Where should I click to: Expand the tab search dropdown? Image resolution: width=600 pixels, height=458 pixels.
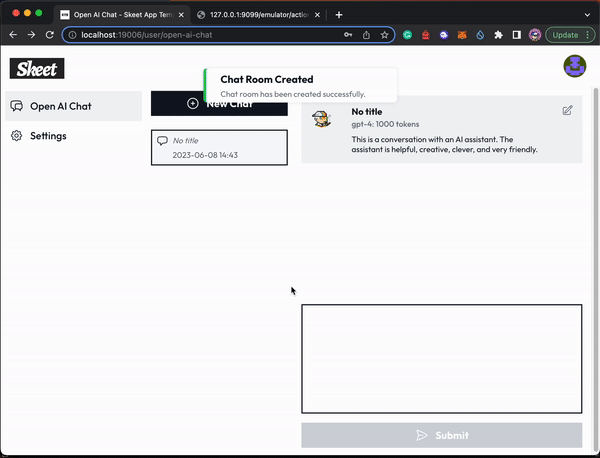(x=587, y=15)
